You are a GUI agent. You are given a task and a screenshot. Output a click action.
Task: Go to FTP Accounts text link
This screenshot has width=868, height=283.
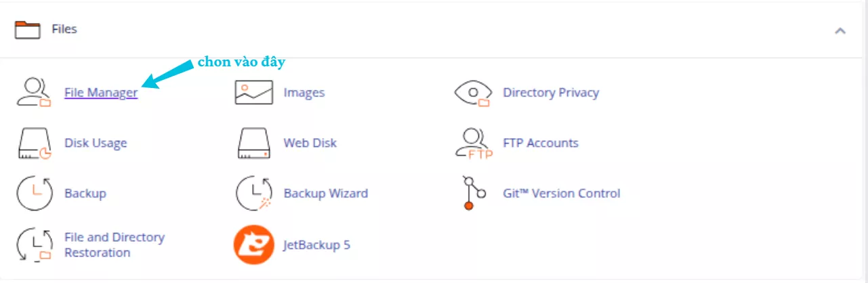(540, 144)
